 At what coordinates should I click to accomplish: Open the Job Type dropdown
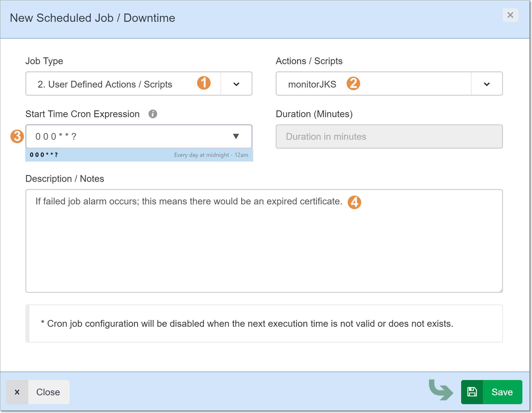pyautogui.click(x=236, y=84)
